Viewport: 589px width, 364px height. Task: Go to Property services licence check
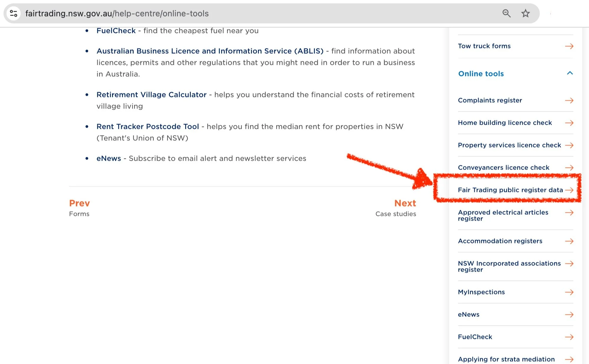pyautogui.click(x=509, y=145)
